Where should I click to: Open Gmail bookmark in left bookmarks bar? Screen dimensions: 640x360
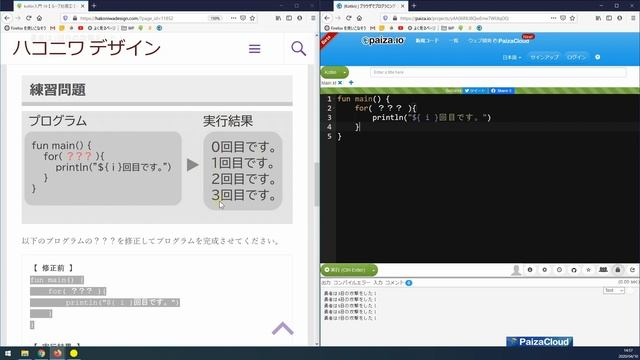(53, 28)
